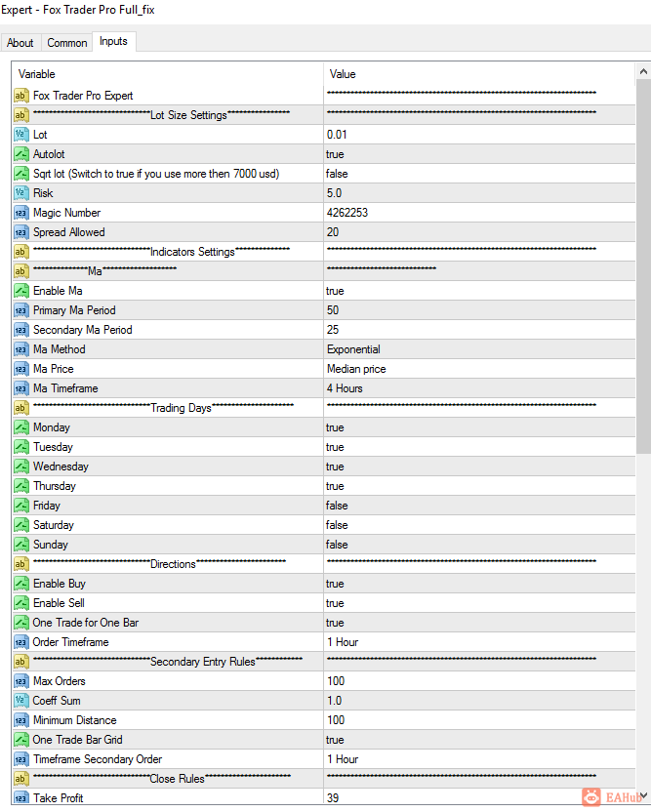Open the One Trade Bar Grid value dropdown
The image size is (651, 812).
tap(479, 740)
